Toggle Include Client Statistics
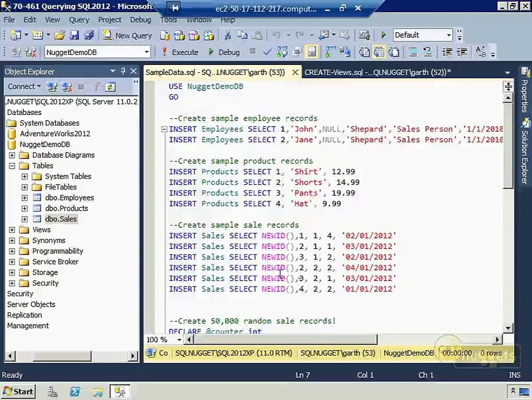532x400 pixels. 345,52
